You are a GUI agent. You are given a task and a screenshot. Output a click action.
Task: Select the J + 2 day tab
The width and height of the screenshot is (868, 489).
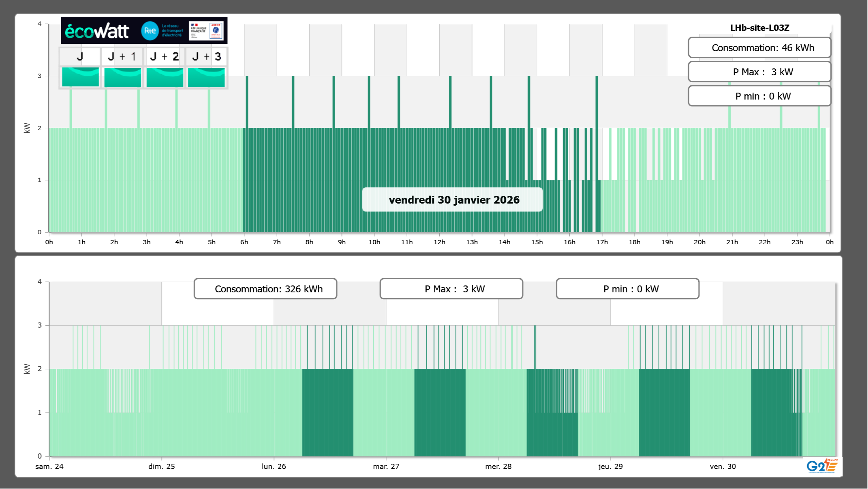(165, 56)
